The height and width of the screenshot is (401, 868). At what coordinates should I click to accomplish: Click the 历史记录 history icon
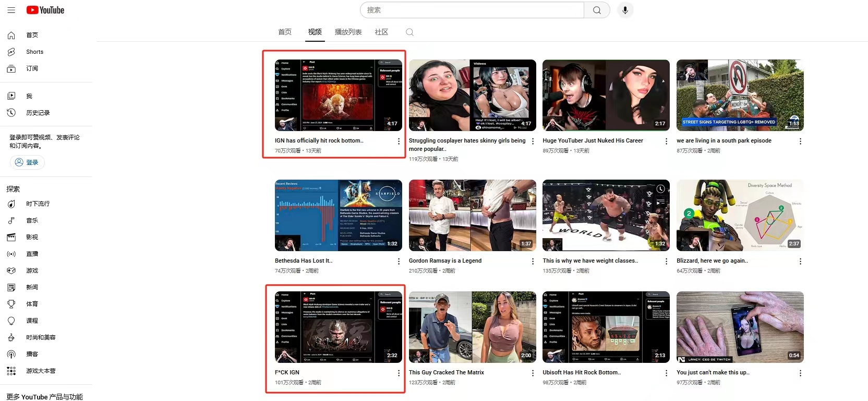pos(11,113)
